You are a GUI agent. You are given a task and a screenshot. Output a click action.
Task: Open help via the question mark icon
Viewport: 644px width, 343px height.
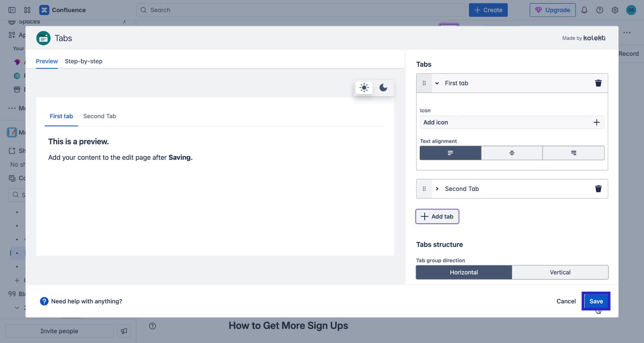599,10
